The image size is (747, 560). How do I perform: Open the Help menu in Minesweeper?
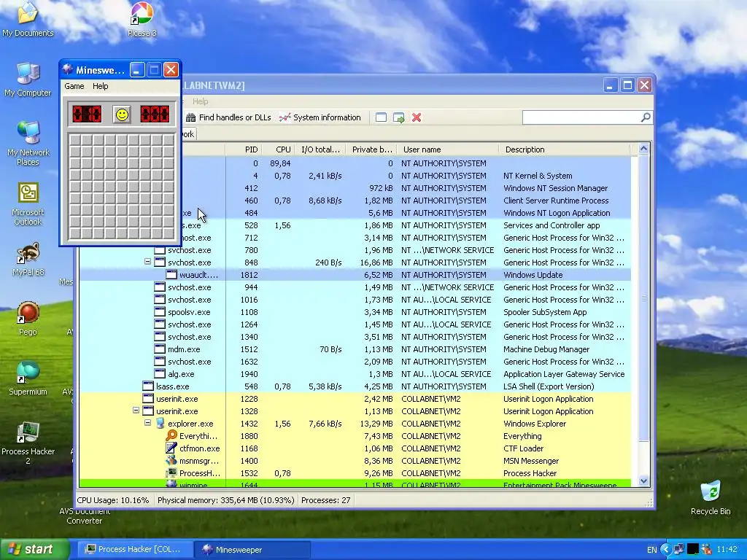(x=101, y=86)
